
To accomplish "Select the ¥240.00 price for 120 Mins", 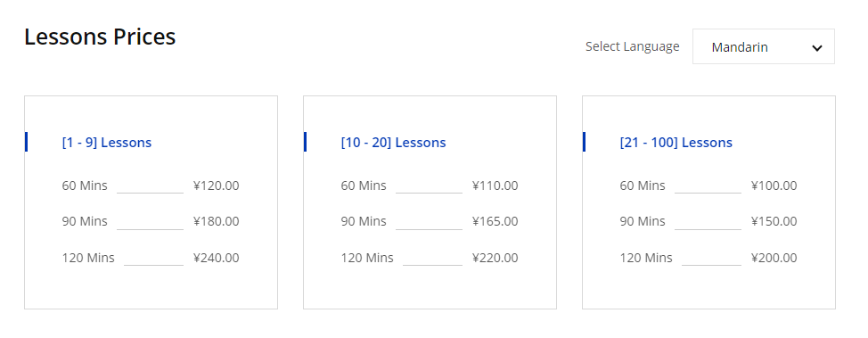I will point(217,258).
